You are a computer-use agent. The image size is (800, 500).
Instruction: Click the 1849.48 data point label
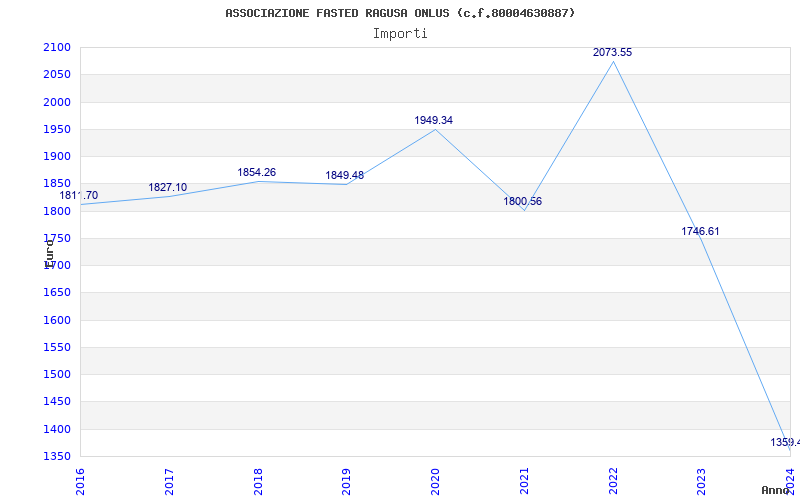(x=345, y=176)
